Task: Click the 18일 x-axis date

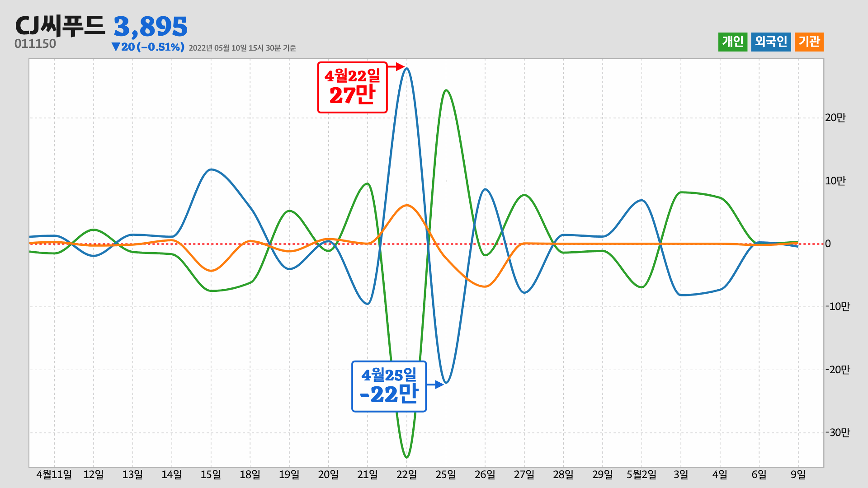Action: tap(250, 475)
